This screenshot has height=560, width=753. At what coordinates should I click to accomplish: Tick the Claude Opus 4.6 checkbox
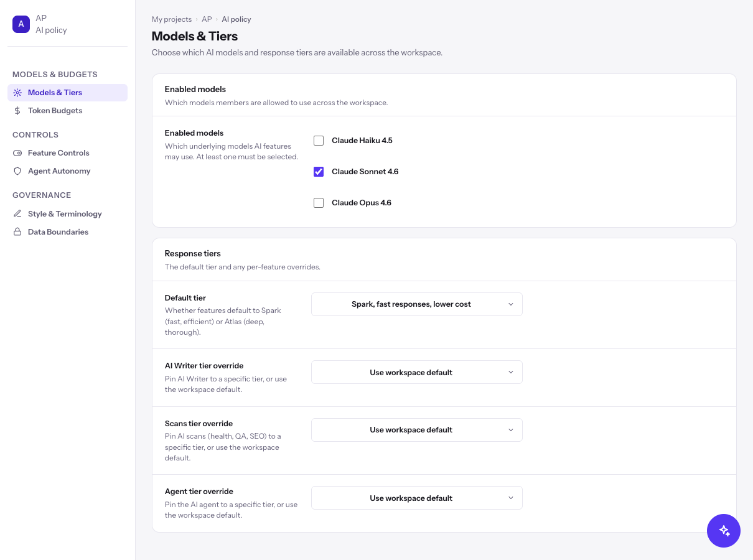coord(319,203)
